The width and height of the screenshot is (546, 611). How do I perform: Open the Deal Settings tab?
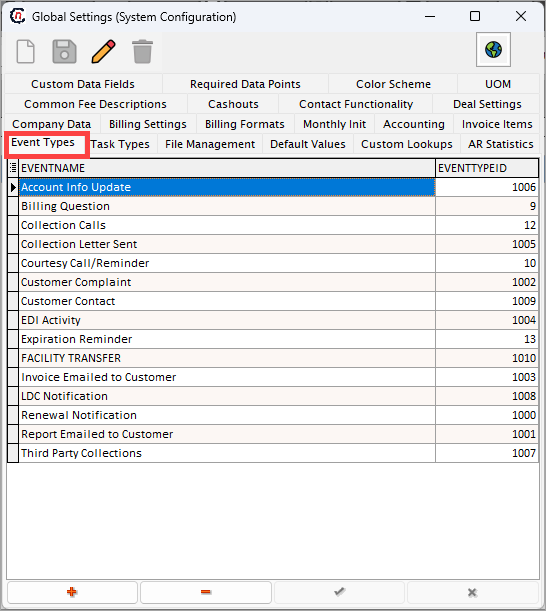tap(487, 104)
